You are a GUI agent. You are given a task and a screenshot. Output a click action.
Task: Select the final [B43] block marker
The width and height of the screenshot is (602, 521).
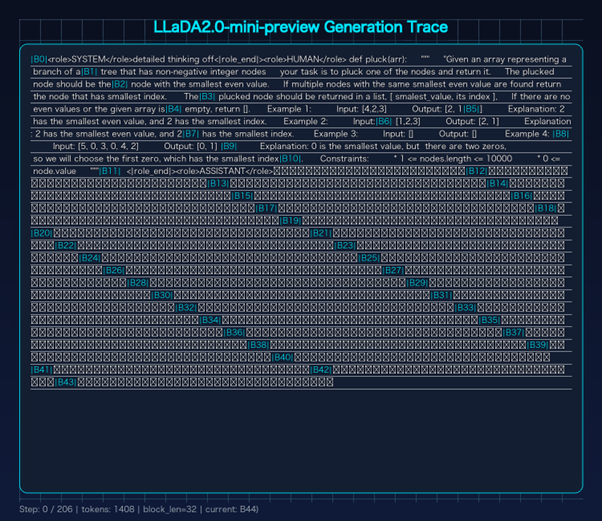66,382
